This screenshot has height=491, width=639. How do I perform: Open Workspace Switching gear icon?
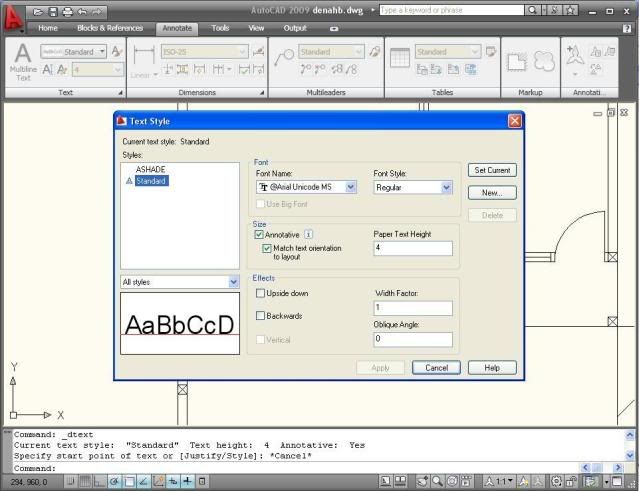pyautogui.click(x=556, y=482)
